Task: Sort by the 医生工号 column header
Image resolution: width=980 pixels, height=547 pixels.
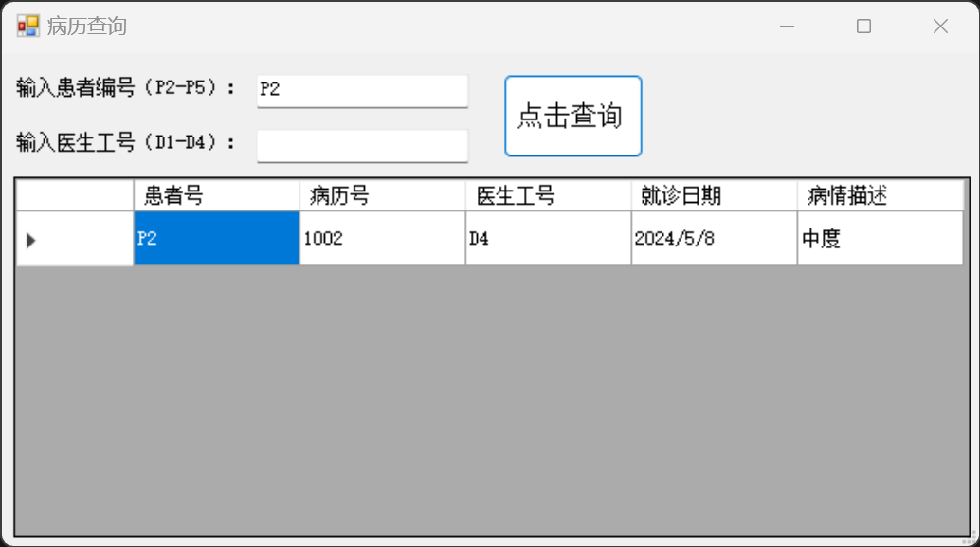Action: [x=548, y=195]
